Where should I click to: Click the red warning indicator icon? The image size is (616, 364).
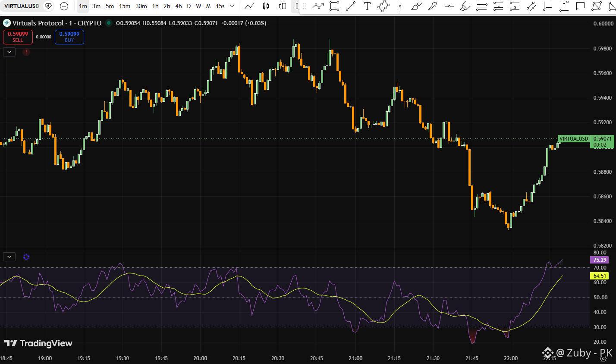26,52
